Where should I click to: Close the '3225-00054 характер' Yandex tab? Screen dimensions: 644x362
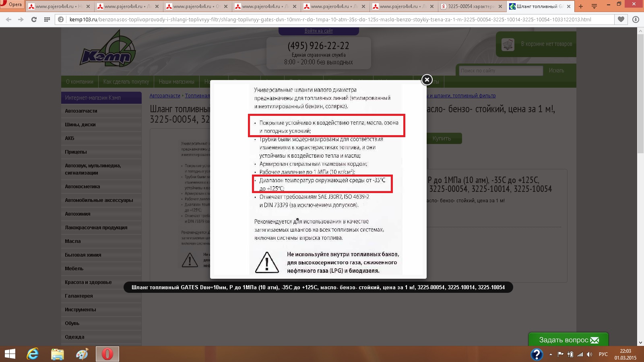500,6
